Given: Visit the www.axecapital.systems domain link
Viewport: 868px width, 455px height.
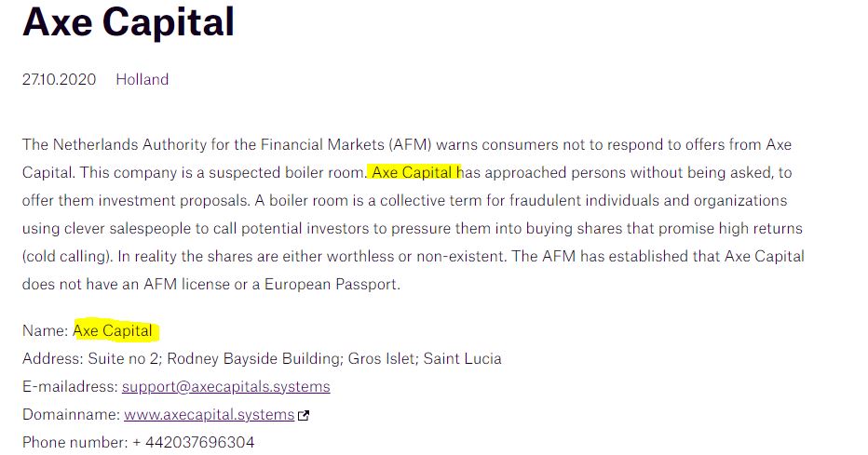Looking at the screenshot, I should 209,414.
